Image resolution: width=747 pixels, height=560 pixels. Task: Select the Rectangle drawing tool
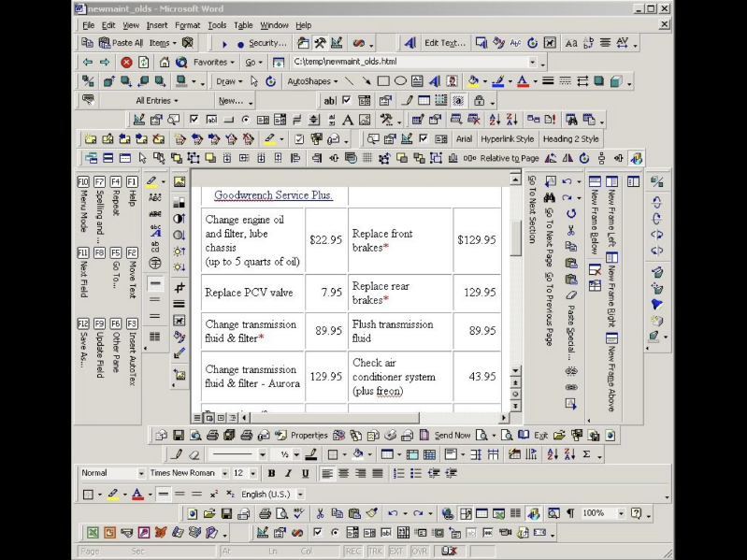pyautogui.click(x=383, y=81)
